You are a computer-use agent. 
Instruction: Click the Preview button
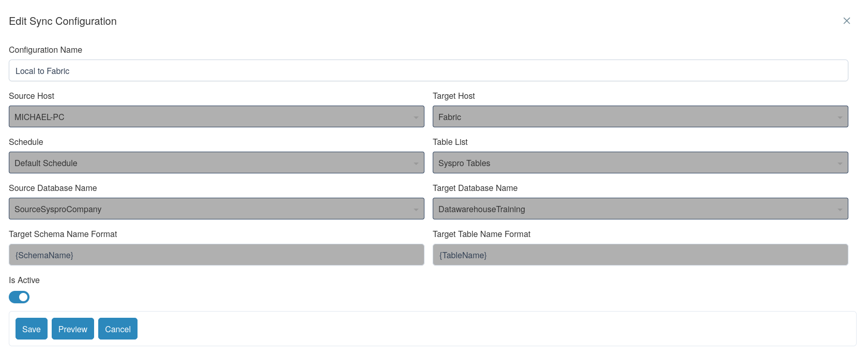pos(73,329)
